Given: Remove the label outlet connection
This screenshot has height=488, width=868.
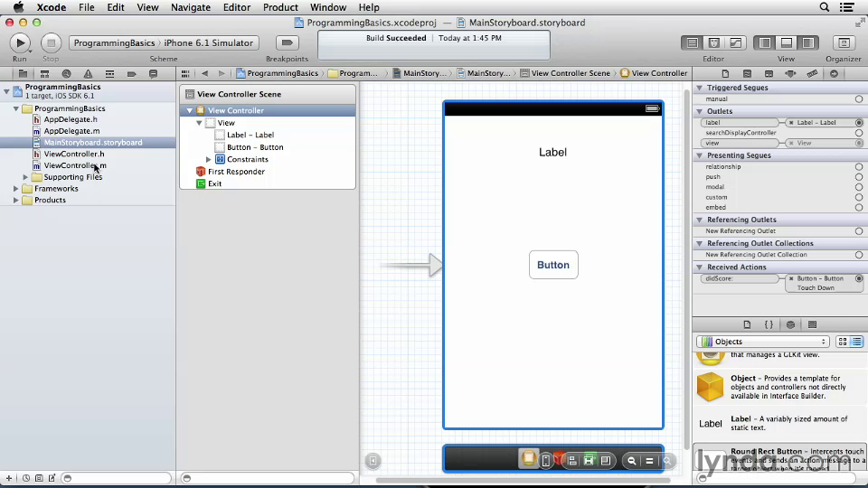Looking at the screenshot, I should coord(791,122).
